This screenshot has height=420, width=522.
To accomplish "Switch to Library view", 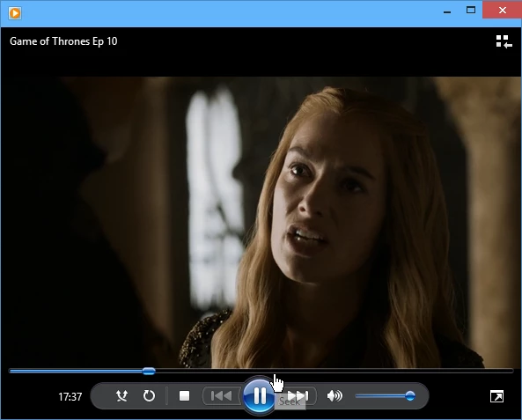I will pyautogui.click(x=504, y=41).
